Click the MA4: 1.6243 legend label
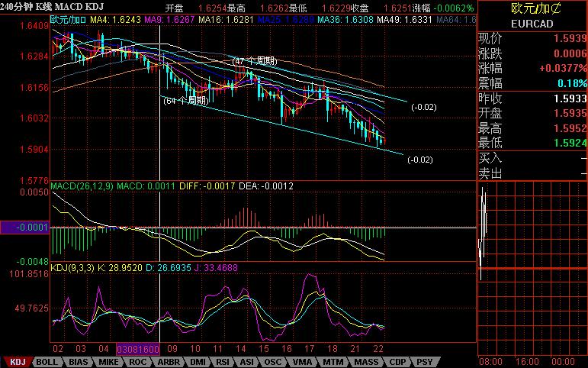This screenshot has width=588, height=368. pos(115,20)
